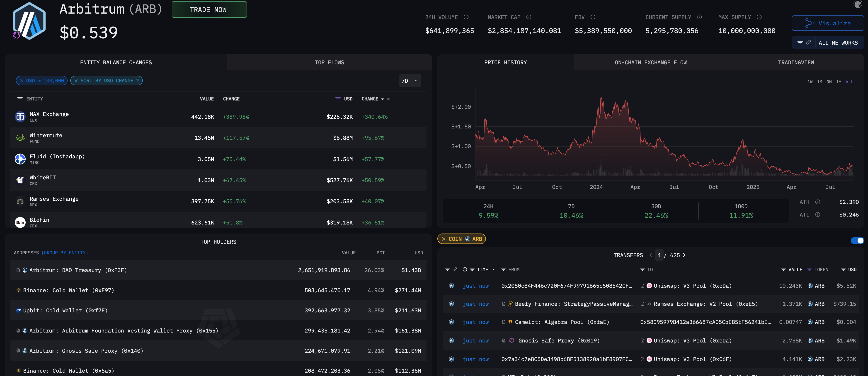Viewport: 868px width, 376px height.
Task: Click the transfers page number field
Action: 659,255
